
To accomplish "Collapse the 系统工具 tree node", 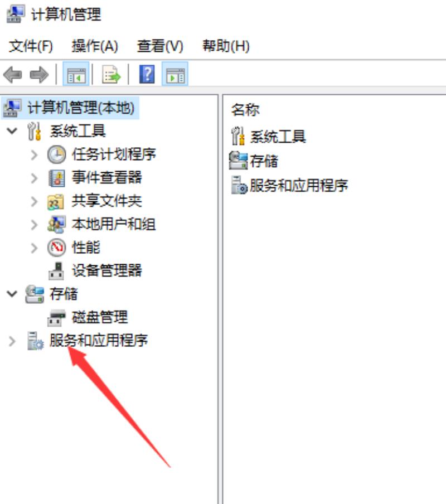I will [x=12, y=131].
